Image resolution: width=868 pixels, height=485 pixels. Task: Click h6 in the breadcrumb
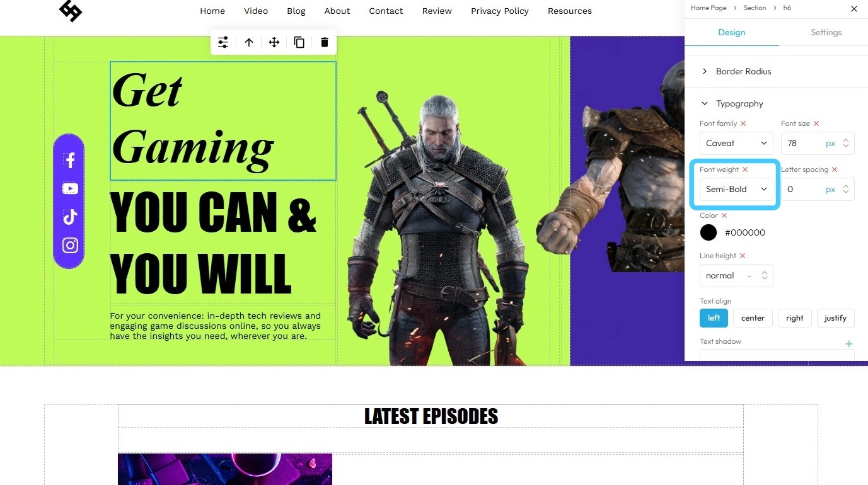[787, 8]
